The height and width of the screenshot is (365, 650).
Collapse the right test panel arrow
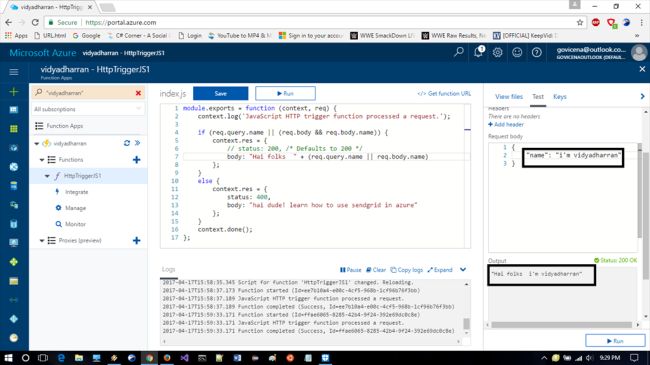pyautogui.click(x=643, y=96)
